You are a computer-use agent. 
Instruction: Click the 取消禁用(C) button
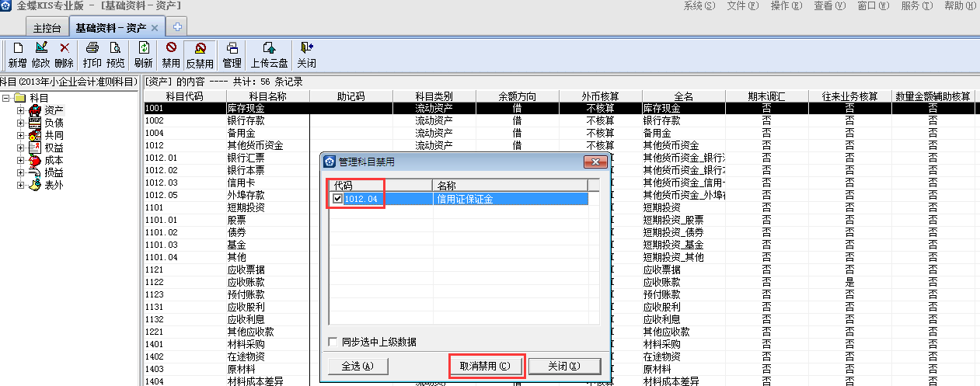click(486, 366)
